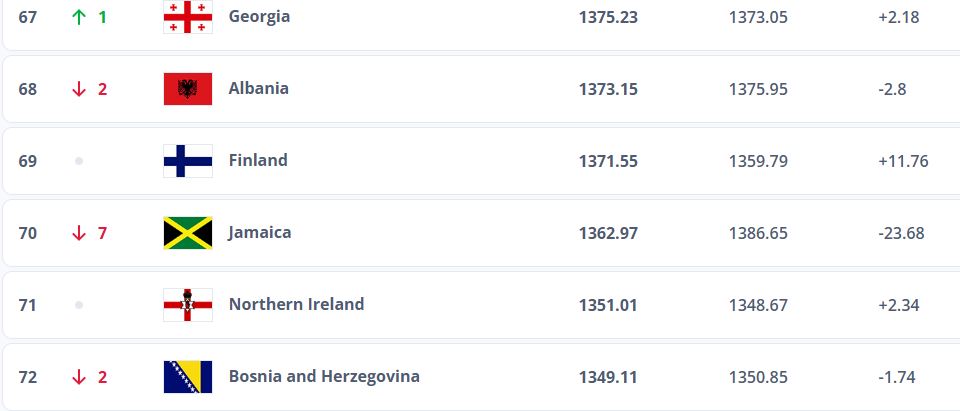
Task: Open the Georgia team link
Action: [x=259, y=17]
